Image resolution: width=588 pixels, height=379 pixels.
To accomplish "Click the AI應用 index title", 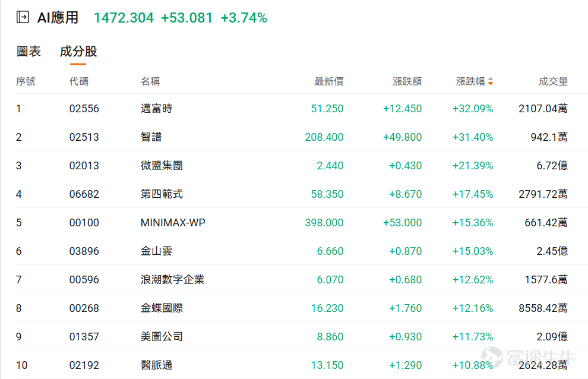I will (x=58, y=18).
